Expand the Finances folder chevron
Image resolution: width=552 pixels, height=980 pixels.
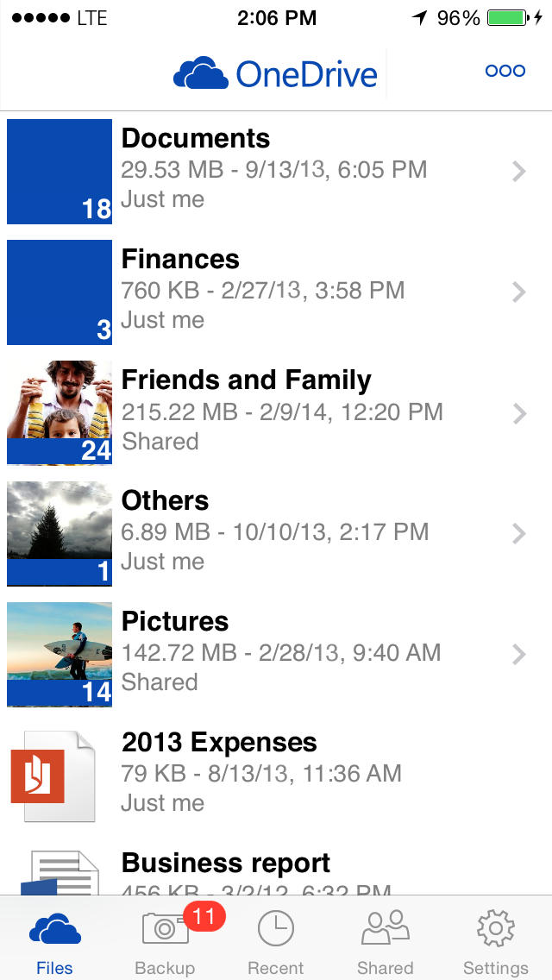518,292
